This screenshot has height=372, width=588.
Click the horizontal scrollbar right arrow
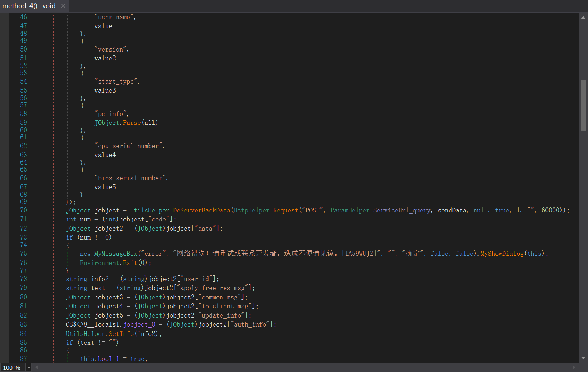574,367
